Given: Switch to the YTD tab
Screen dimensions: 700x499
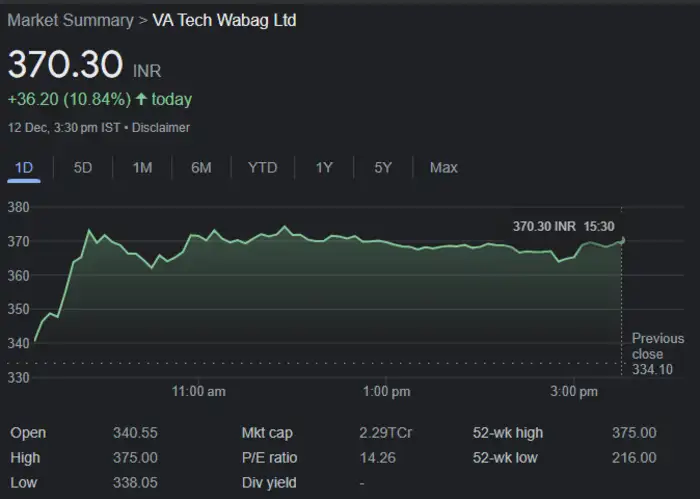Looking at the screenshot, I should point(262,168).
